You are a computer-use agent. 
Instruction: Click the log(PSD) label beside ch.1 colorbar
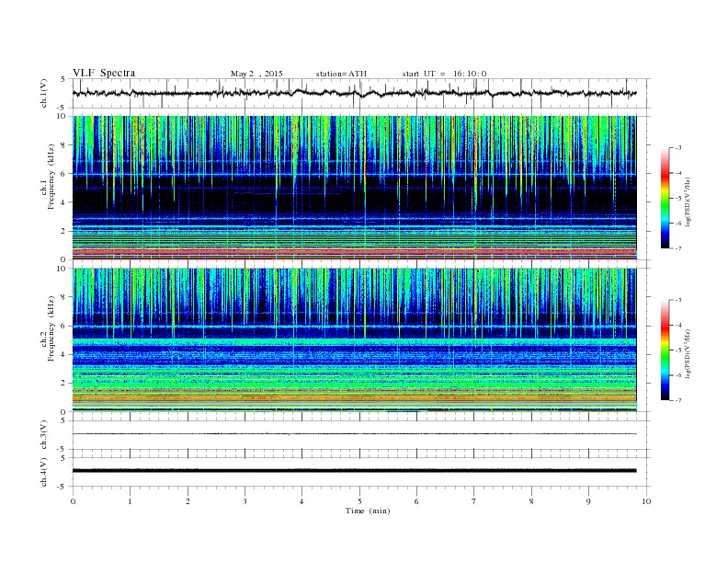[688, 202]
